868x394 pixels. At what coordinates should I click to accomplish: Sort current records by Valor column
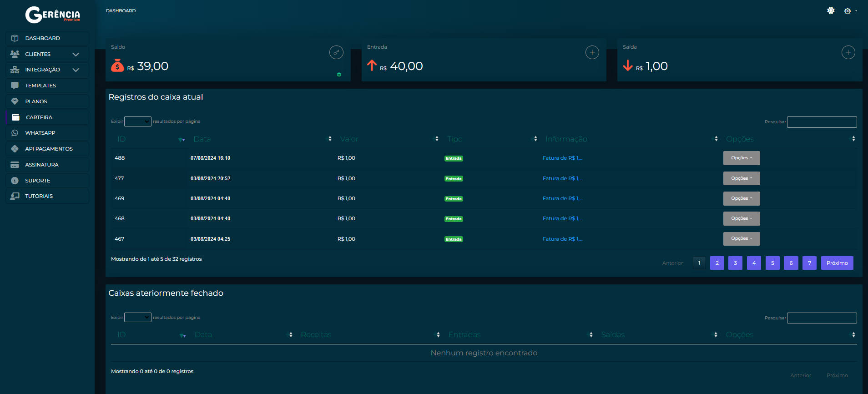point(349,139)
